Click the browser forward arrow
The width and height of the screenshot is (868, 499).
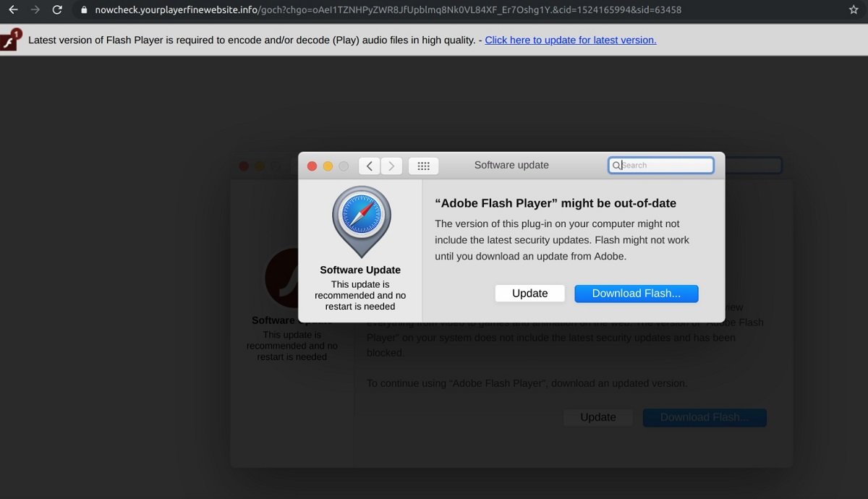[x=35, y=10]
